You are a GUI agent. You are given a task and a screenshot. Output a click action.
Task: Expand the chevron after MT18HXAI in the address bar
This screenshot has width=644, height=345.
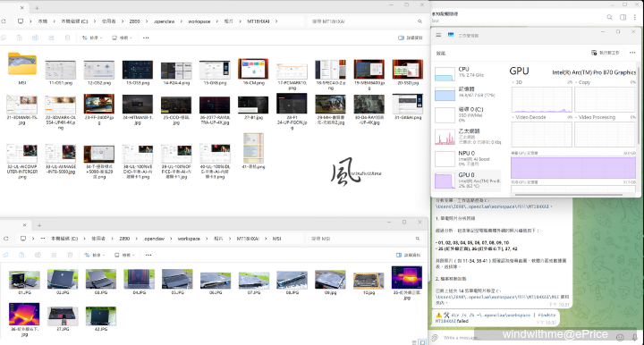click(276, 21)
